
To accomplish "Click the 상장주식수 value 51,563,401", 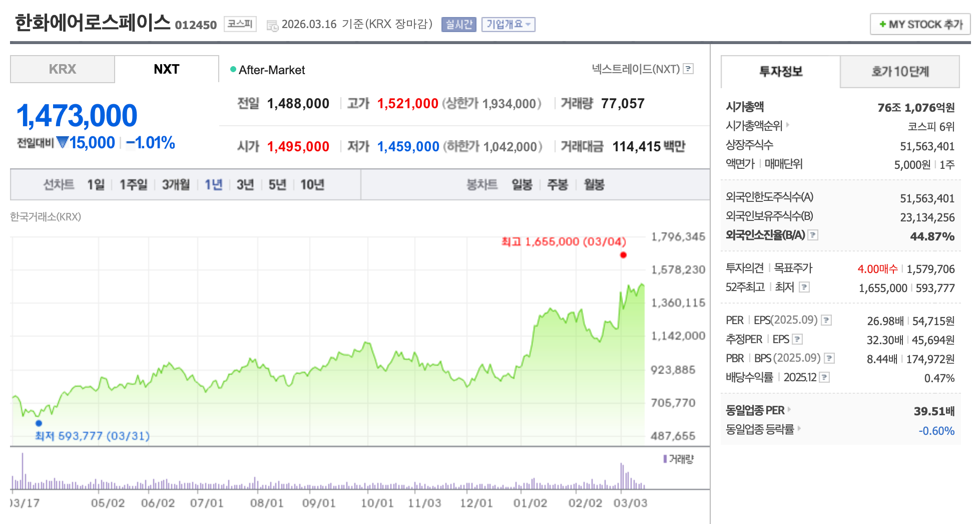I will [x=927, y=146].
